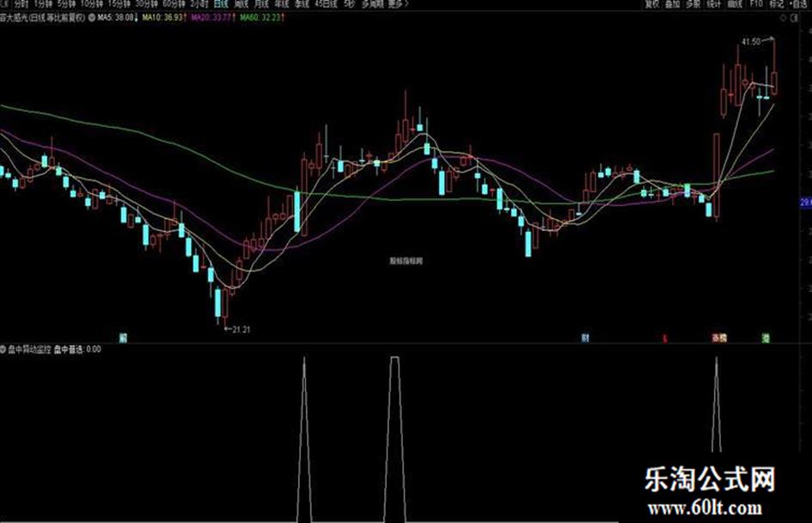
Task: Click the 画线 drawing tools button
Action: tap(735, 3)
